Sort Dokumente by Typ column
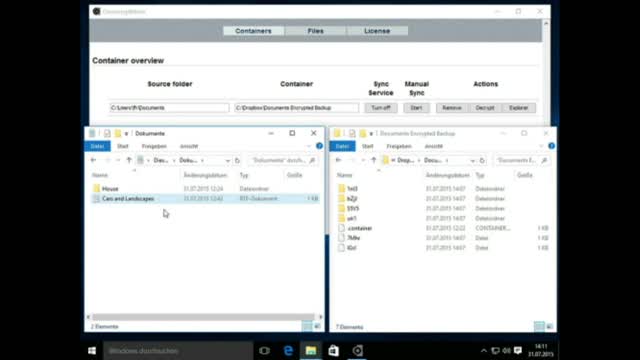The height and width of the screenshot is (360, 640). pyautogui.click(x=244, y=175)
